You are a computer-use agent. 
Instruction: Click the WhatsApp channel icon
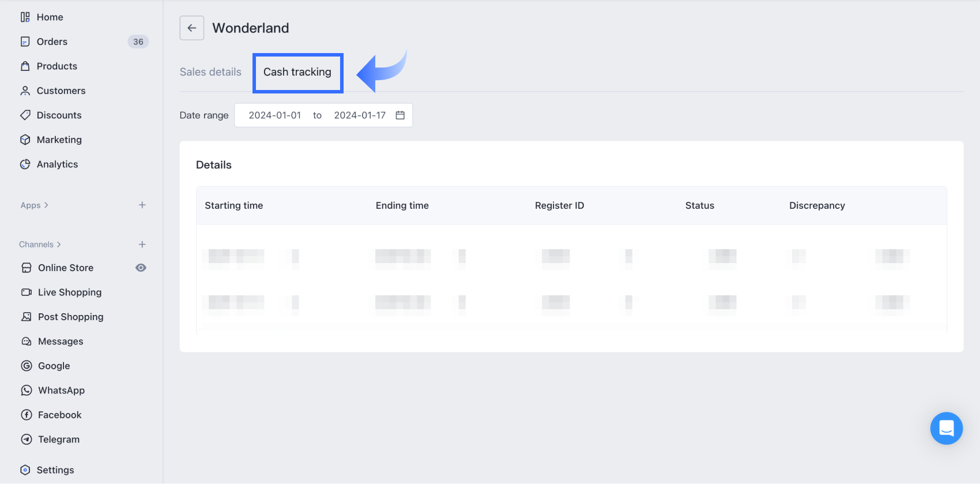27,391
